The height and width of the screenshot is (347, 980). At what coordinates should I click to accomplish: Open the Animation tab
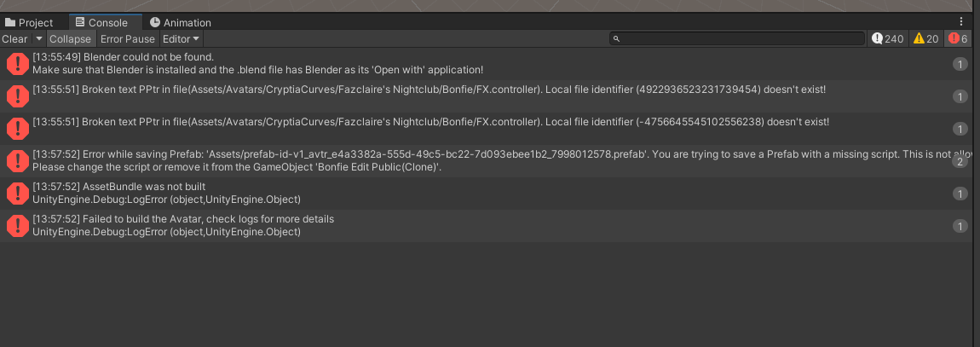click(x=180, y=22)
